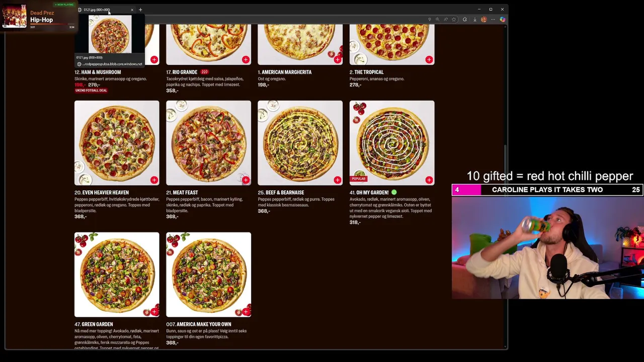The height and width of the screenshot is (362, 644).
Task: Click the zoom magnifier icon in address bar
Action: (437, 20)
